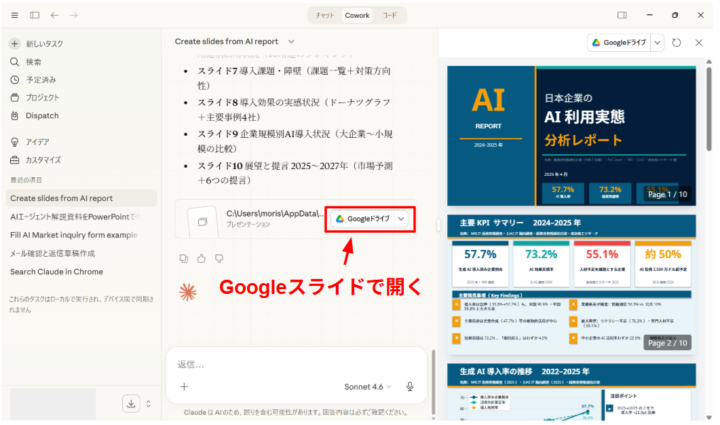Switch to the チャット tab
Viewport: 720px width, 425px height.
pos(325,15)
